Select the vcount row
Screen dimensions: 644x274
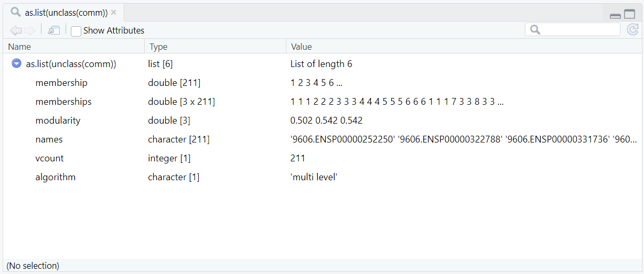(x=49, y=158)
